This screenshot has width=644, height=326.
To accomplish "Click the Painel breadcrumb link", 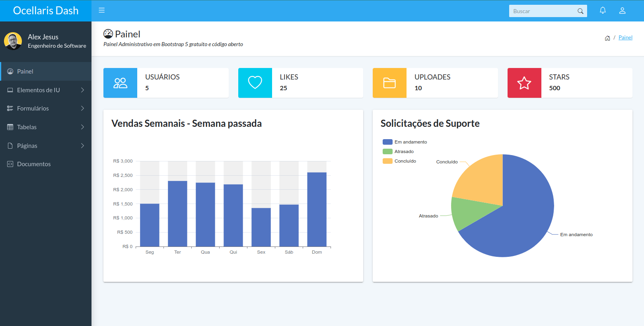I will coord(625,38).
